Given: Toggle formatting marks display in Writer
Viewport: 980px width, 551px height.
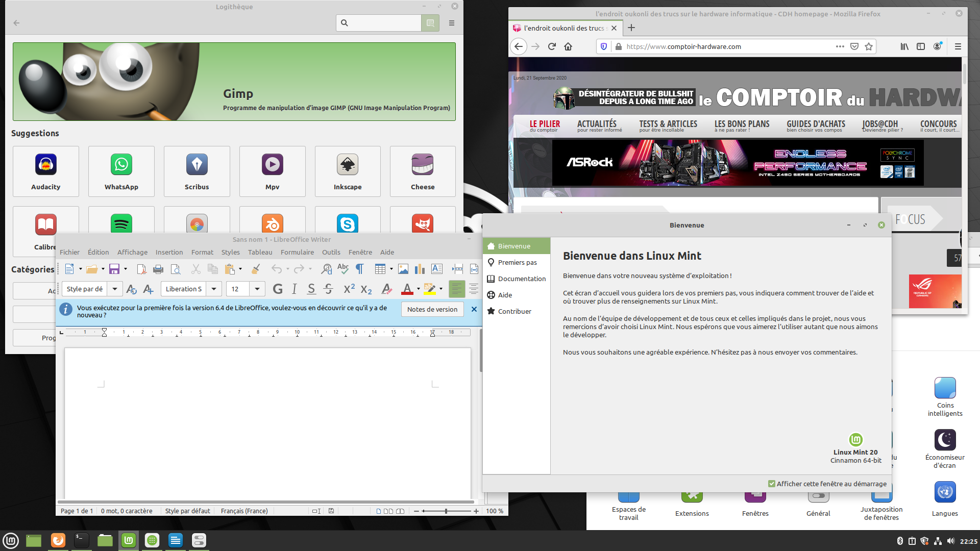Looking at the screenshot, I should pos(360,269).
